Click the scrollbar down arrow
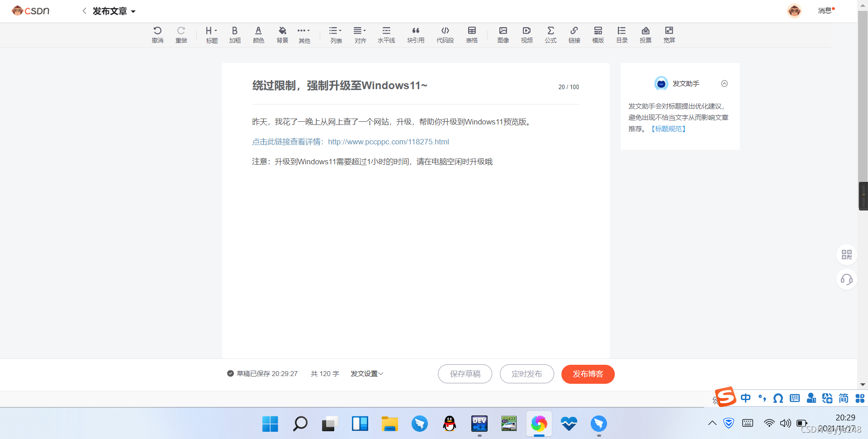 (x=863, y=385)
